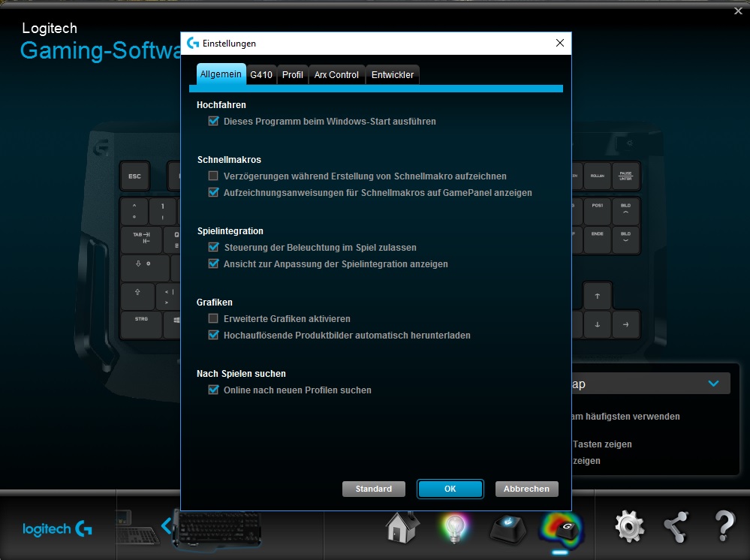
Task: Click the share icon in bottom bar
Action: coord(676,527)
